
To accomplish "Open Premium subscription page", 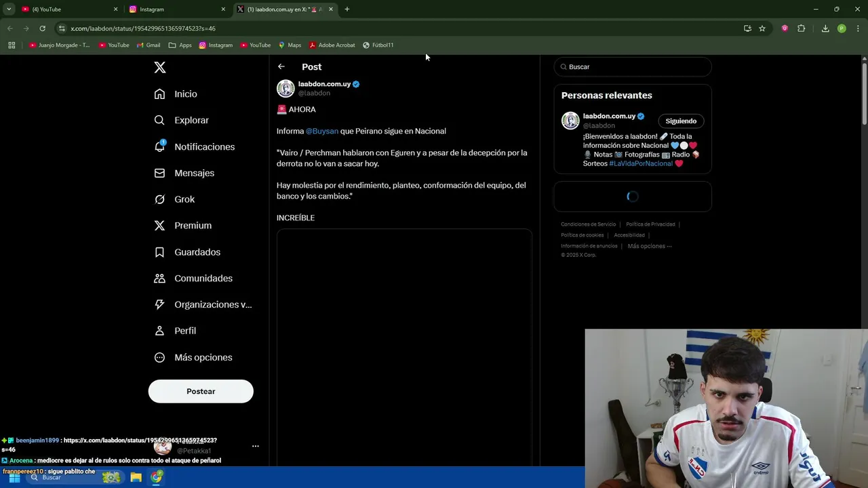I will [x=183, y=226].
